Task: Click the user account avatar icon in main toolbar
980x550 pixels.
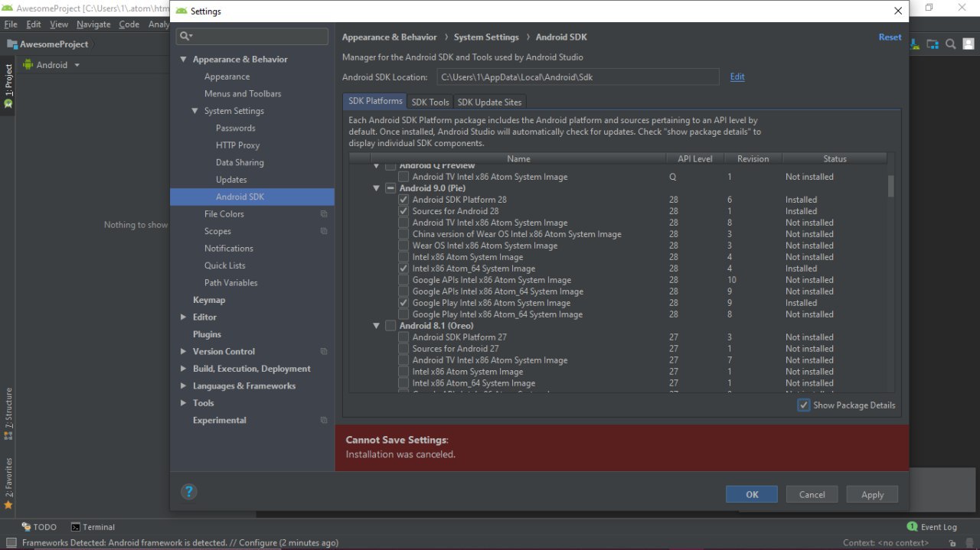Action: click(968, 44)
